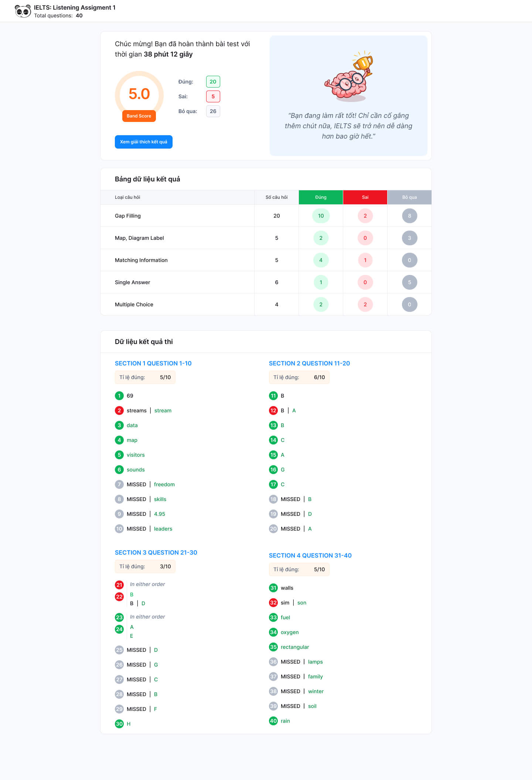Image resolution: width=532 pixels, height=780 pixels.
Task: Click the red question 32 badge
Action: pyautogui.click(x=273, y=603)
